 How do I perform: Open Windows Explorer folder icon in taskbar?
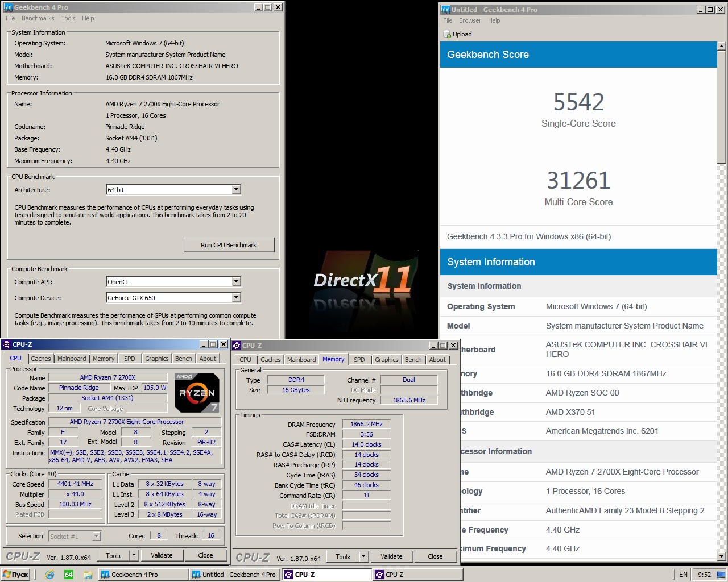pos(88,575)
